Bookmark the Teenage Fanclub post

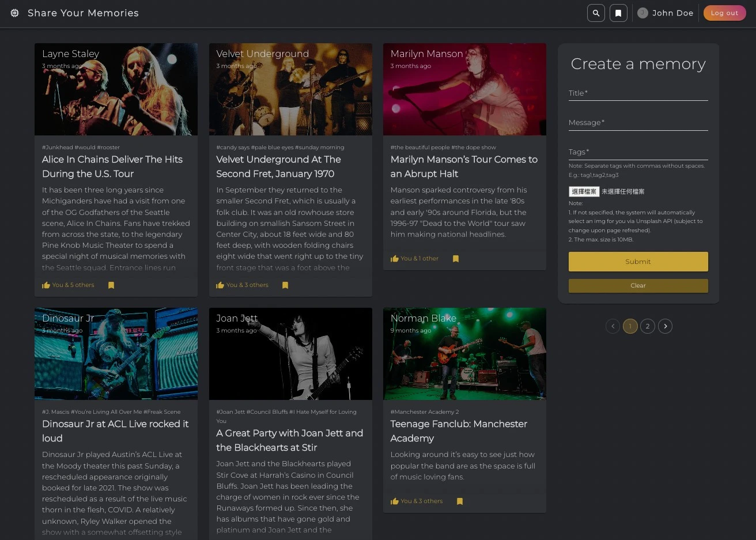(460, 501)
